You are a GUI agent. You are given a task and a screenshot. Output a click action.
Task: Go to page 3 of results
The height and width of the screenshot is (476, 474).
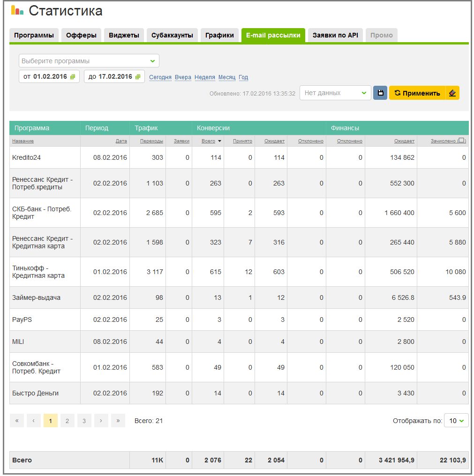coord(84,421)
